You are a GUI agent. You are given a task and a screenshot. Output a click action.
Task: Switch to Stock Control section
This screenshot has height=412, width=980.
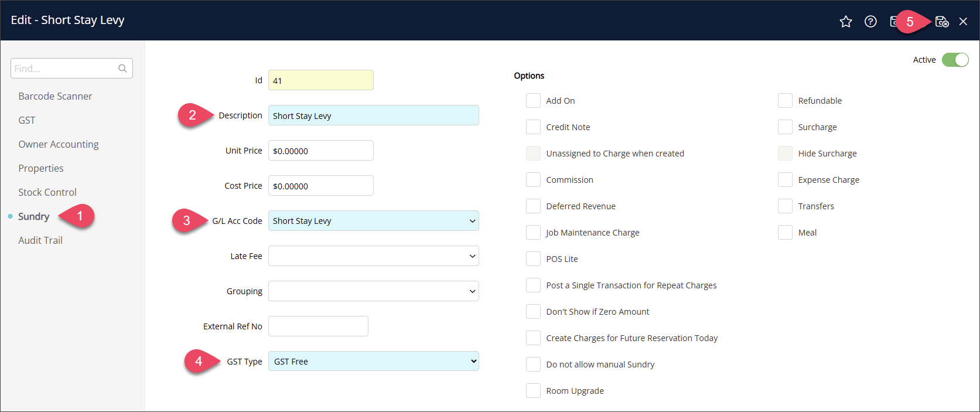[x=47, y=192]
